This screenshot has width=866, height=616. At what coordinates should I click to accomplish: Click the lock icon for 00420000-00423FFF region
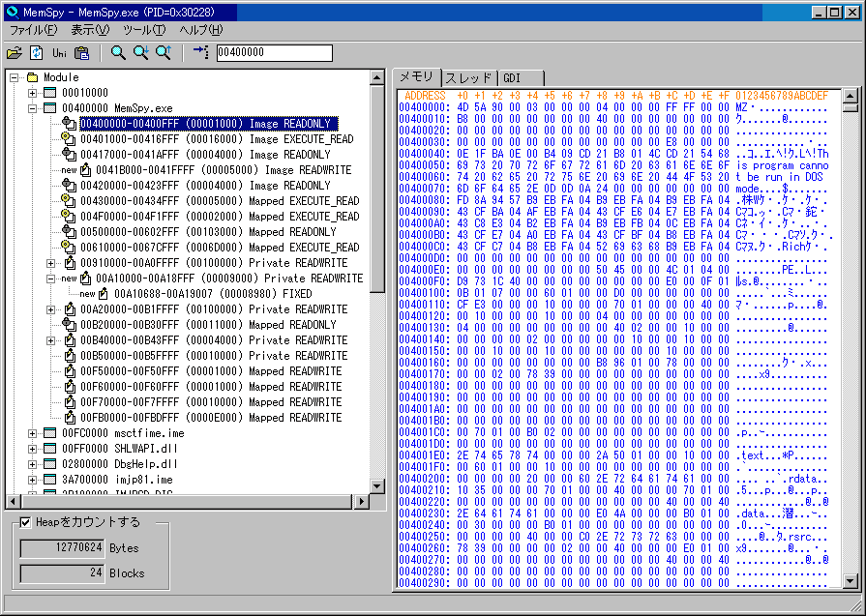coord(69,185)
